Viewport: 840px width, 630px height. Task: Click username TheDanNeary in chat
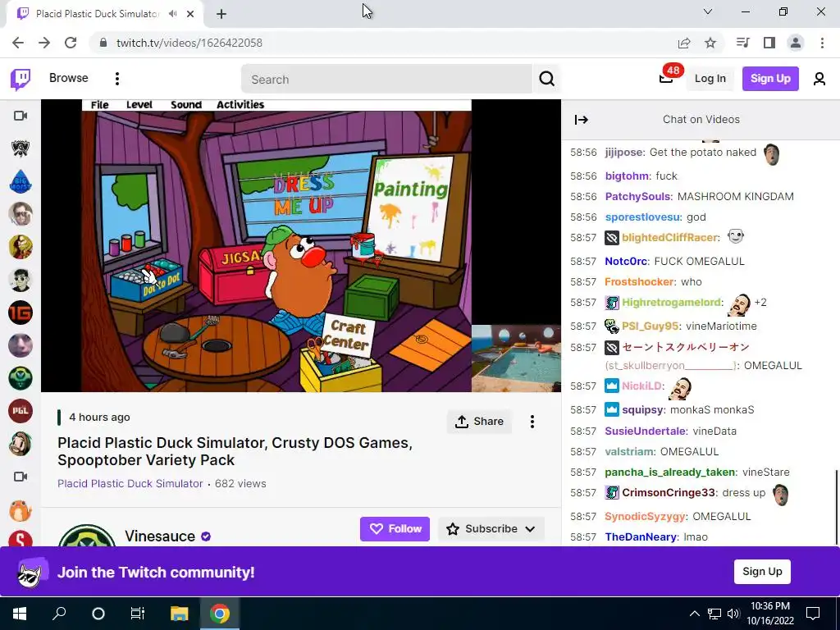(x=640, y=536)
